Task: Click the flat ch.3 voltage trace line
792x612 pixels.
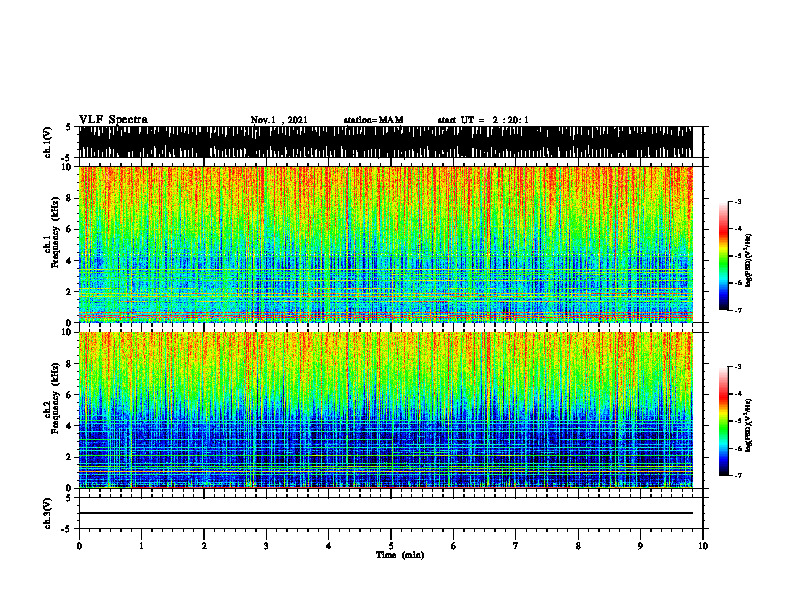Action: tap(385, 513)
